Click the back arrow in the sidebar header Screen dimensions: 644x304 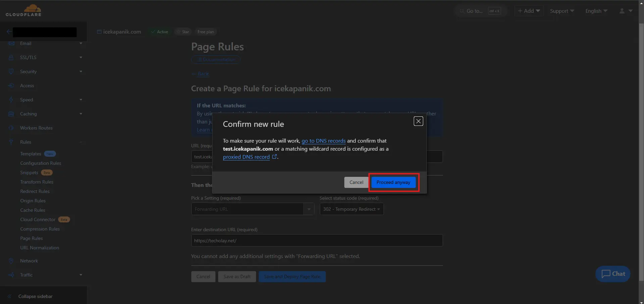(x=9, y=32)
